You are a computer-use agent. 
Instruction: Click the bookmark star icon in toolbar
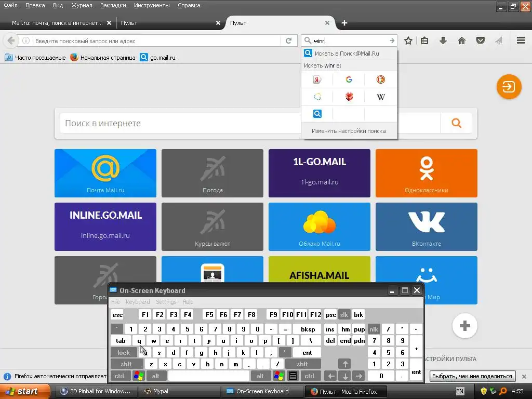(x=408, y=41)
